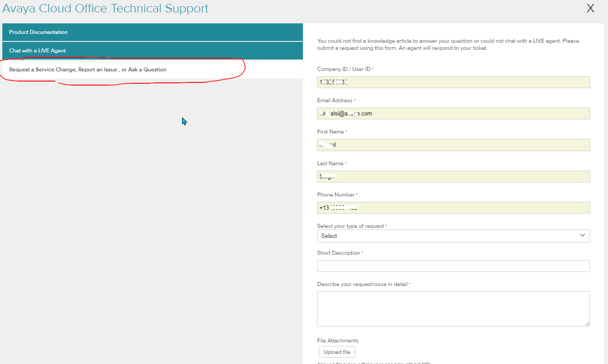This screenshot has height=364, width=608.
Task: Open the Select your type of request dropdown
Action: click(453, 236)
